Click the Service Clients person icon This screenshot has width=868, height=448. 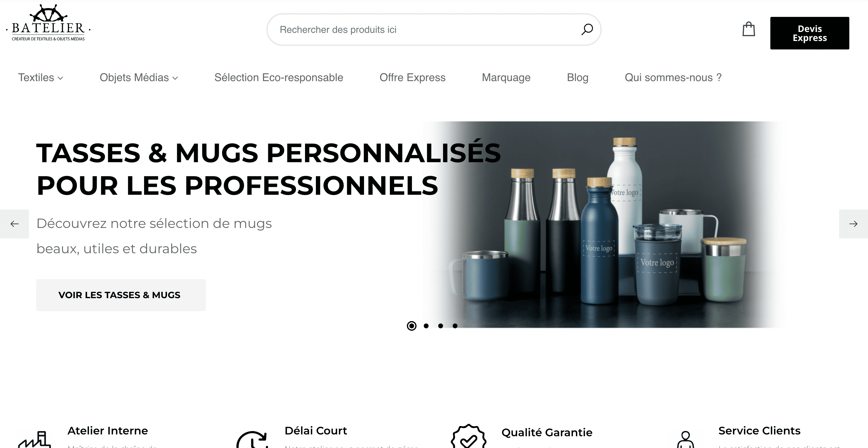685,439
